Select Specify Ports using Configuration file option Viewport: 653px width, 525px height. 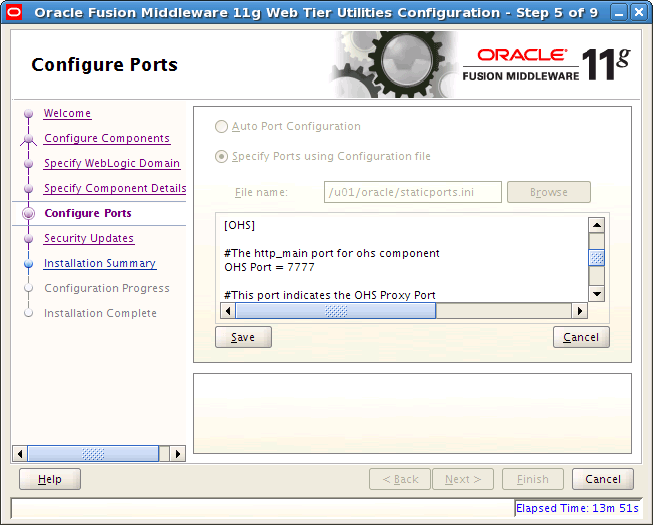click(x=221, y=157)
